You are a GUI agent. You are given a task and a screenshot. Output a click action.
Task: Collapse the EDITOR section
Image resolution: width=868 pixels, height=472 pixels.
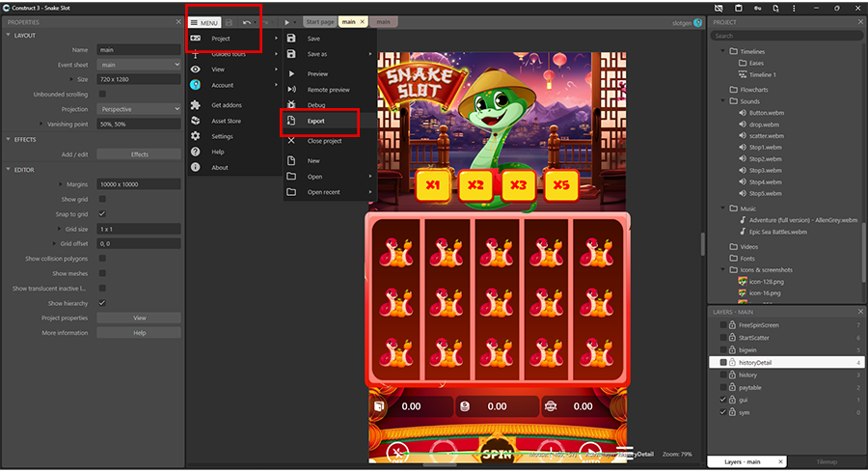pyautogui.click(x=9, y=170)
